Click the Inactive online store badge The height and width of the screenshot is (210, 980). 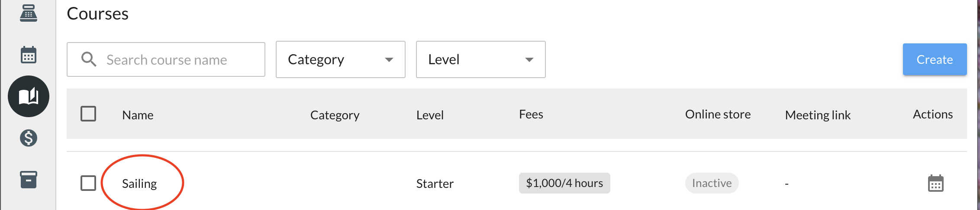click(x=712, y=183)
